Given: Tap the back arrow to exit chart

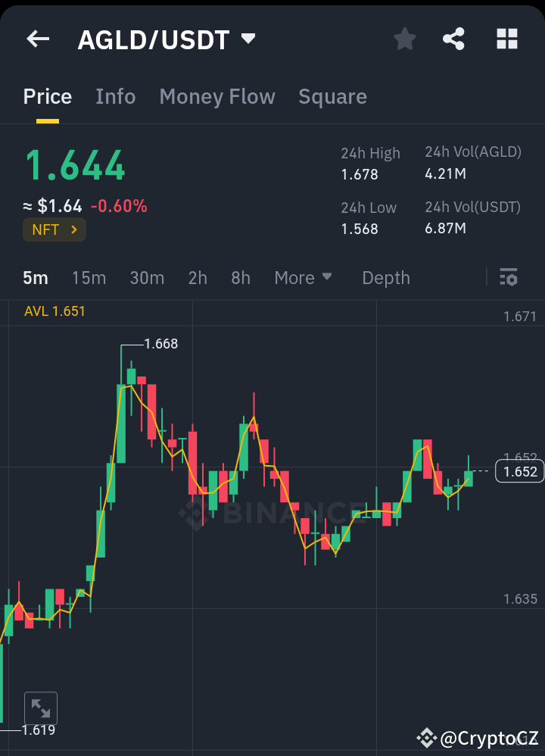Looking at the screenshot, I should click(x=37, y=39).
